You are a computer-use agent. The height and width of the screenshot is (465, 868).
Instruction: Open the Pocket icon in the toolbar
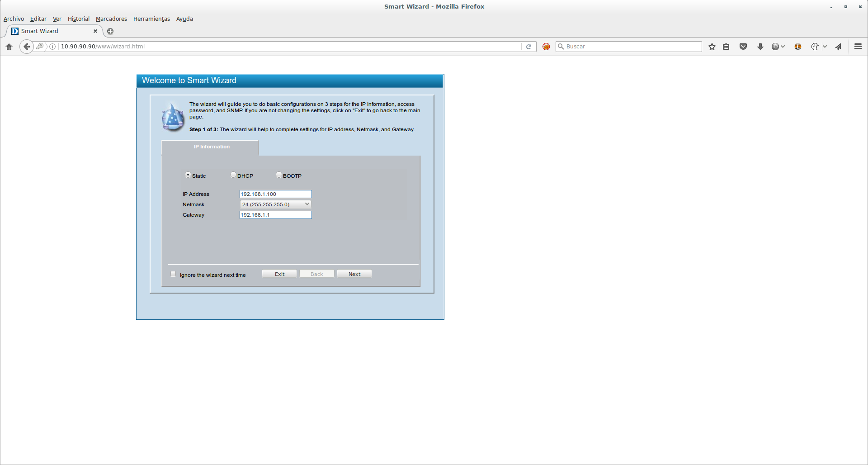point(743,47)
